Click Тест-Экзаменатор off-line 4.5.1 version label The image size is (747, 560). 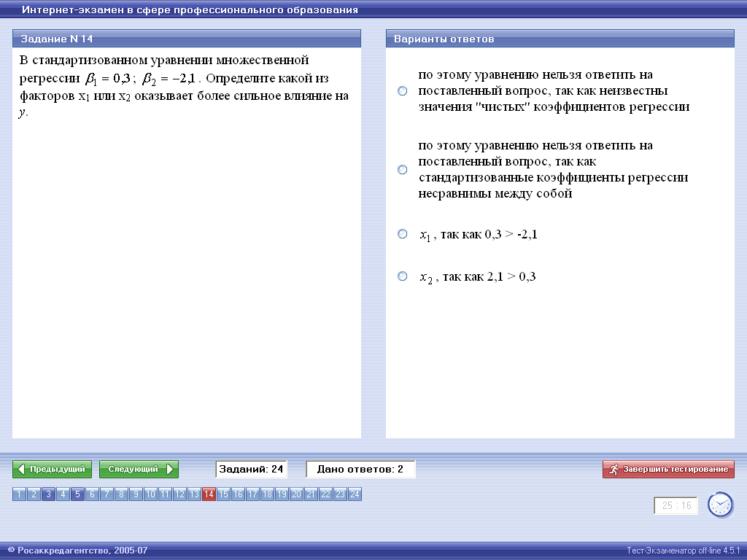coord(683,551)
